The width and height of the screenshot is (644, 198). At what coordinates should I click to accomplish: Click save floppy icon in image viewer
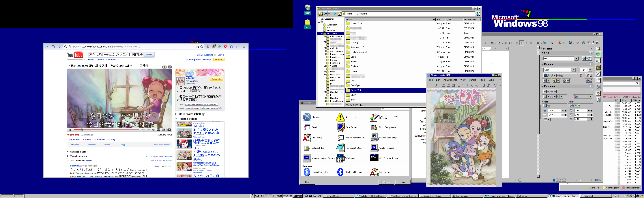pos(454,85)
